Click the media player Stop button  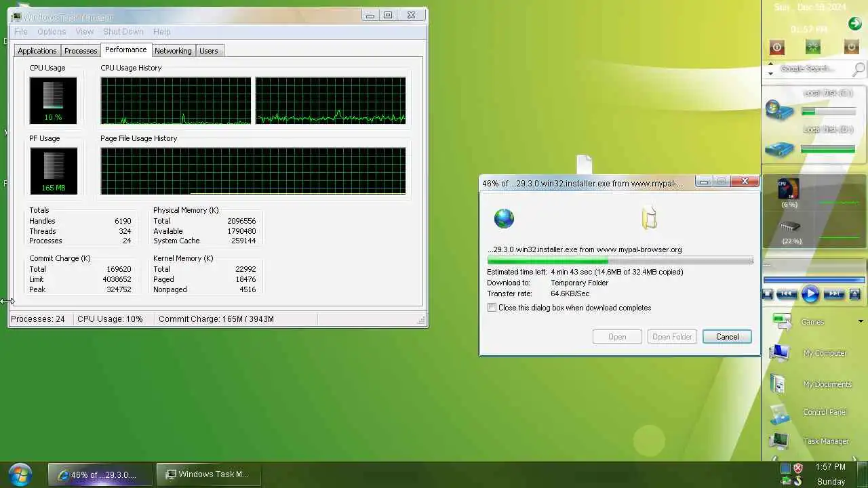[x=768, y=294]
